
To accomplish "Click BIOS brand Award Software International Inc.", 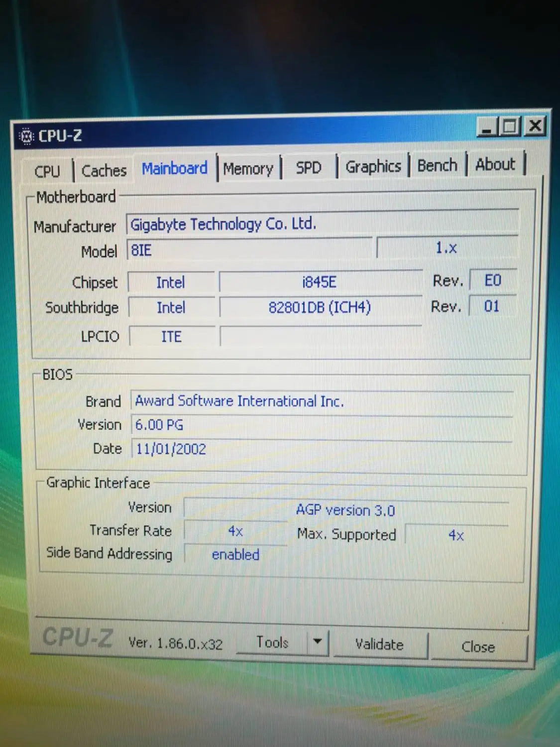I will tap(322, 400).
